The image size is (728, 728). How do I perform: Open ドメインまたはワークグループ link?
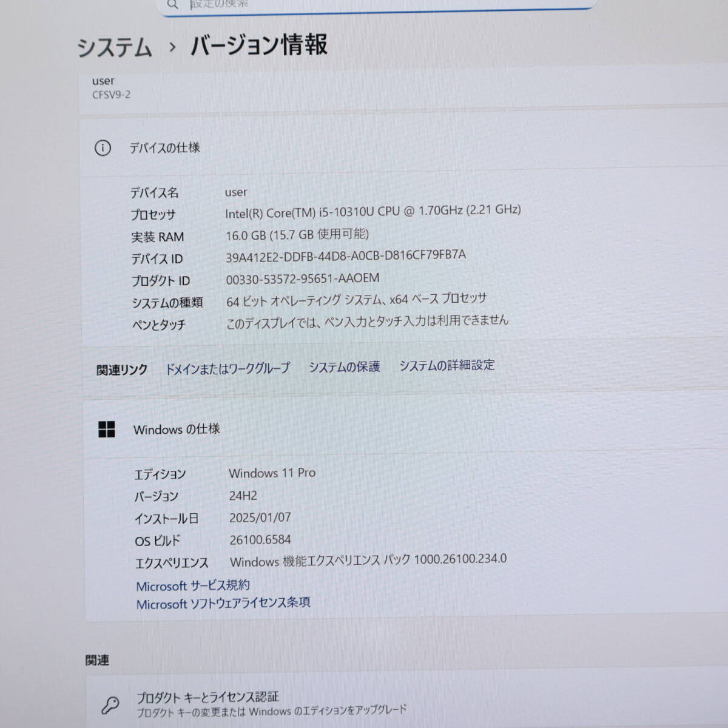227,368
